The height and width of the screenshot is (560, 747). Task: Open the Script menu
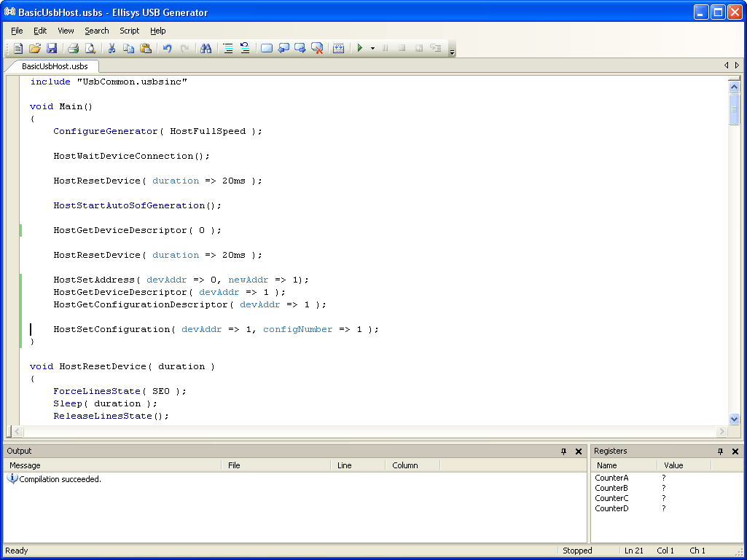point(130,31)
